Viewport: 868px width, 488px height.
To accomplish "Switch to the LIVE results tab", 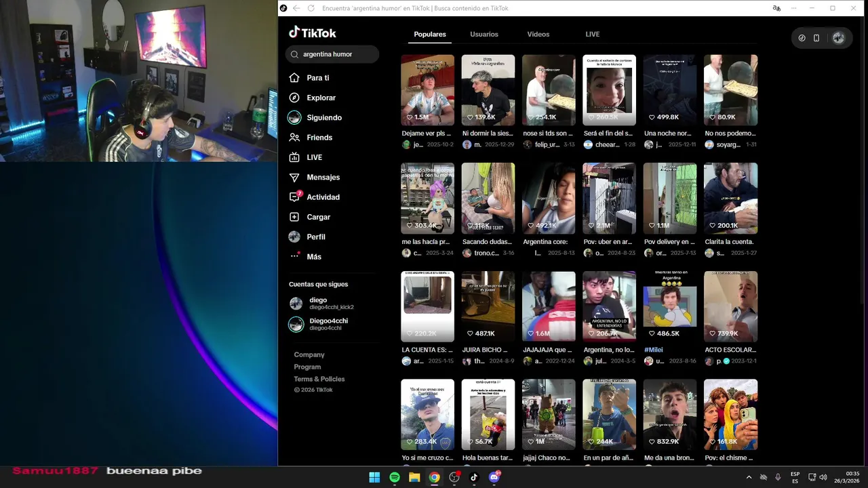I will point(593,34).
